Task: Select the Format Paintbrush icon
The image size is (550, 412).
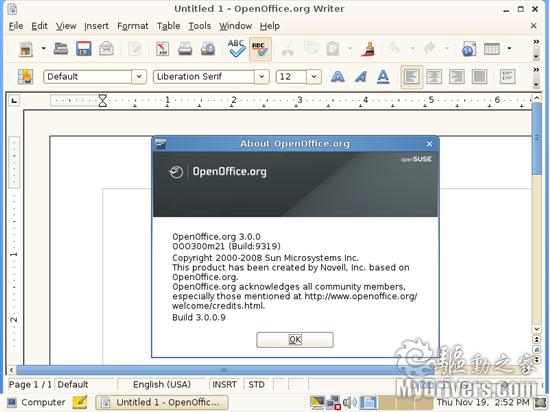Action: (368, 49)
